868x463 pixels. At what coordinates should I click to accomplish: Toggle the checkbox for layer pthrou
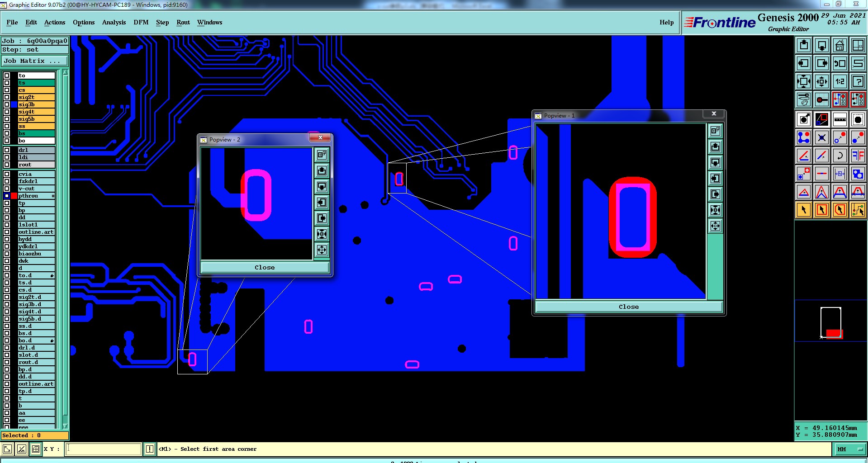click(x=7, y=196)
